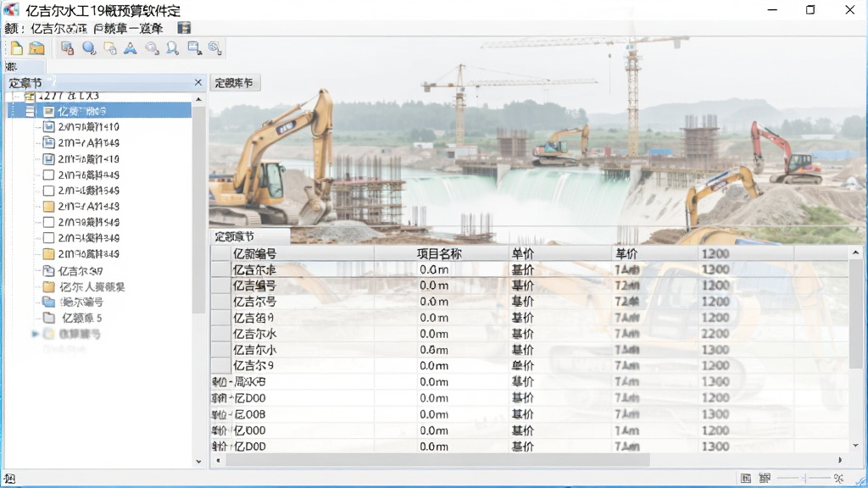Select the table cell reading 2200
868x488 pixels.
[715, 334]
